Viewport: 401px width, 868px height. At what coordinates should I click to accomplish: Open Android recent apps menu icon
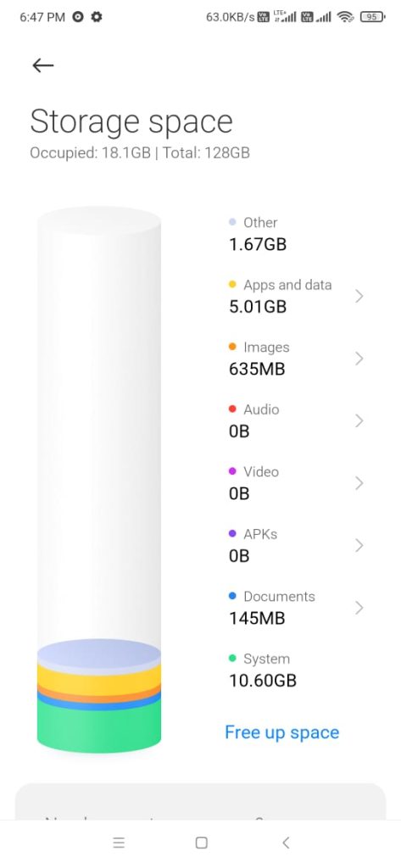pos(119,843)
